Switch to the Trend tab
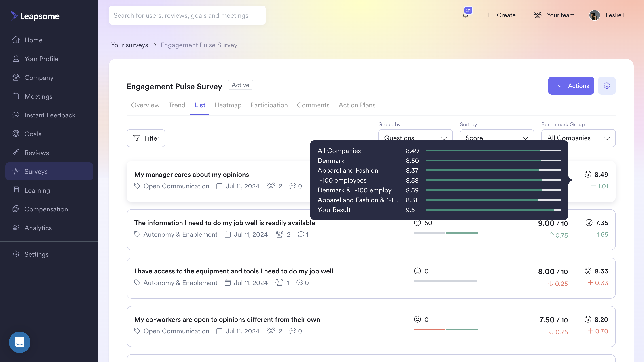Screen dimensions: 644x362 [177, 105]
